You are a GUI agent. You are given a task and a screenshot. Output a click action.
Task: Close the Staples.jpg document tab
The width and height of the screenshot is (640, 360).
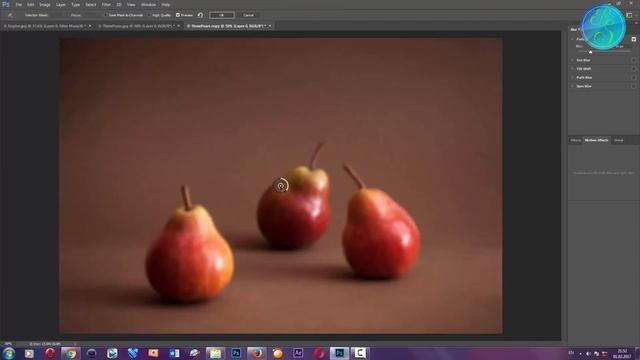pos(90,26)
